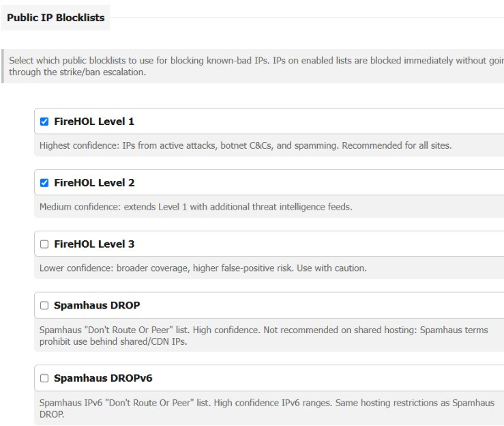Tick the Spamhaus DROP checkbox

tap(44, 305)
